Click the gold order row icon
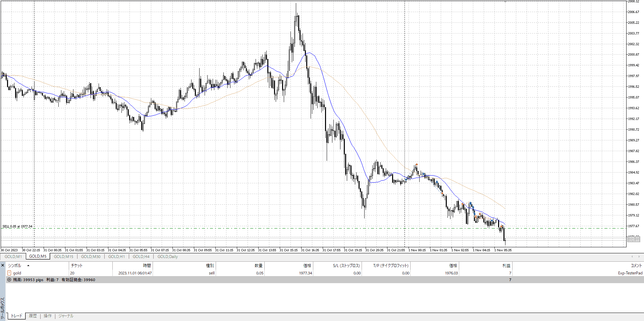 (9, 273)
